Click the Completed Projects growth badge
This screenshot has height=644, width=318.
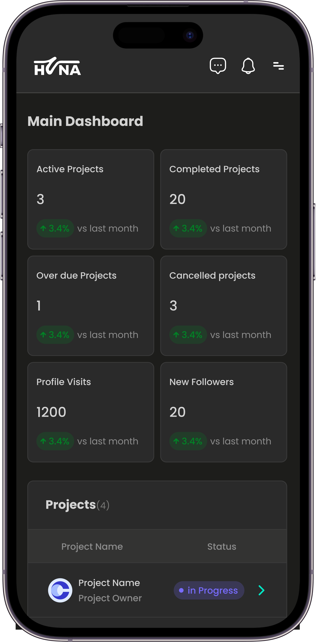tap(188, 228)
